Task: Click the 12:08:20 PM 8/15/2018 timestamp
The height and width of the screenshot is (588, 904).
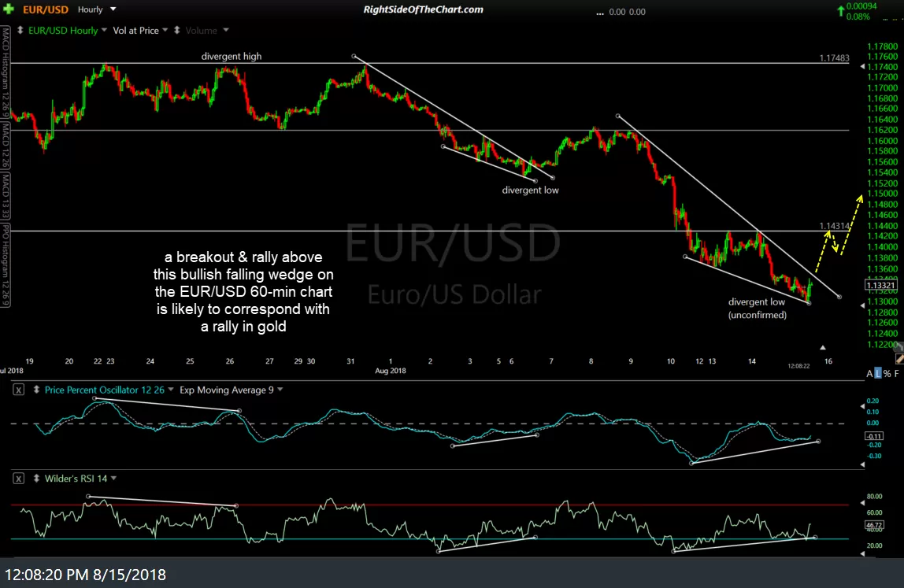Action: (85, 575)
